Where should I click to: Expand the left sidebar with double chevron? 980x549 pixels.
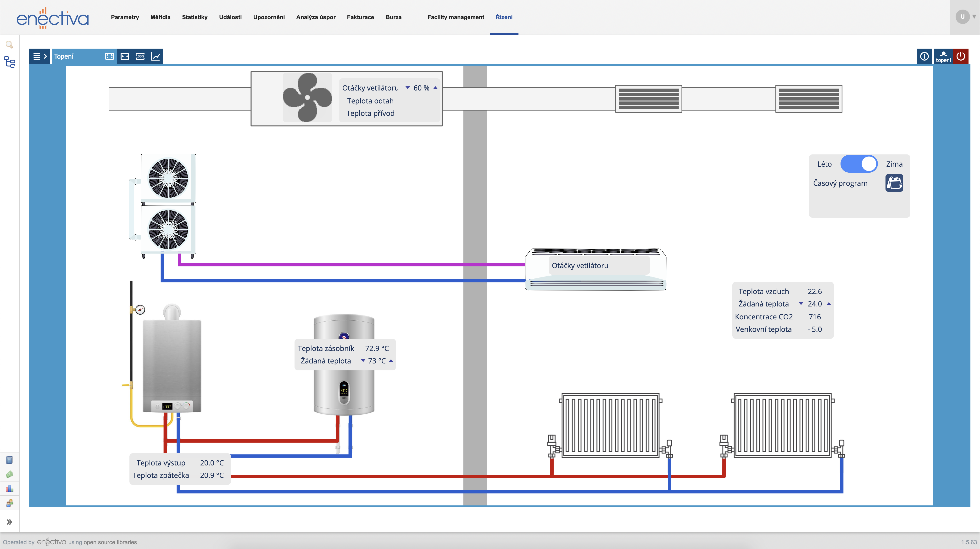coord(10,522)
